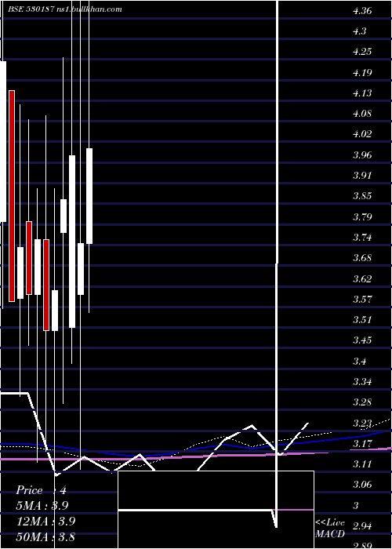Click the 4.08 price level label
Viewport: 392px width, 549px height.
coord(362,114)
